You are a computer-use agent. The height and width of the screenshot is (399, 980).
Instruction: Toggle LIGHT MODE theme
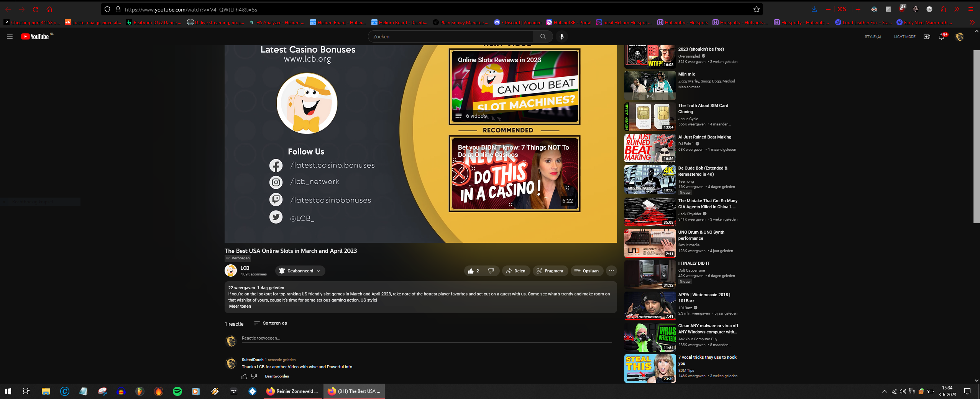(904, 37)
